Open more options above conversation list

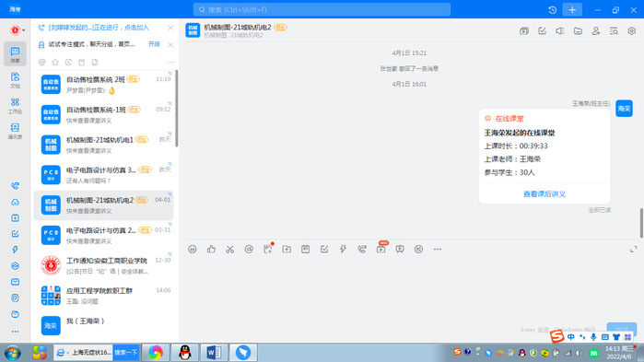[x=170, y=62]
